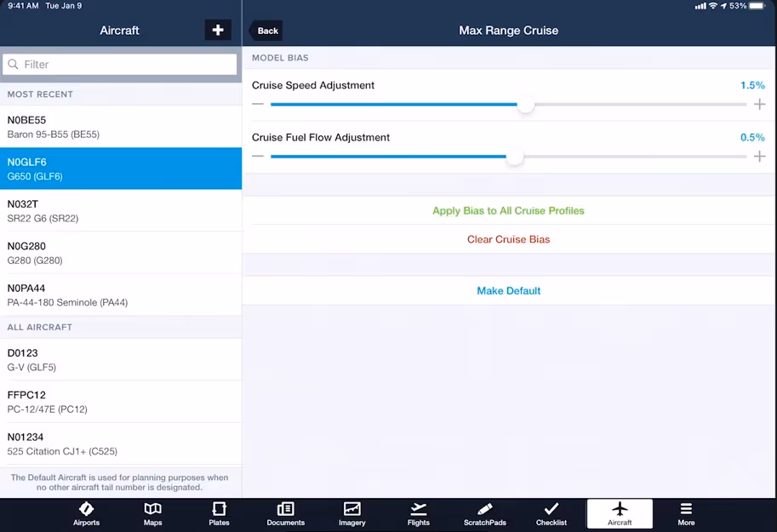Image resolution: width=777 pixels, height=532 pixels.
Task: Open the Flights tab icon
Action: click(418, 509)
